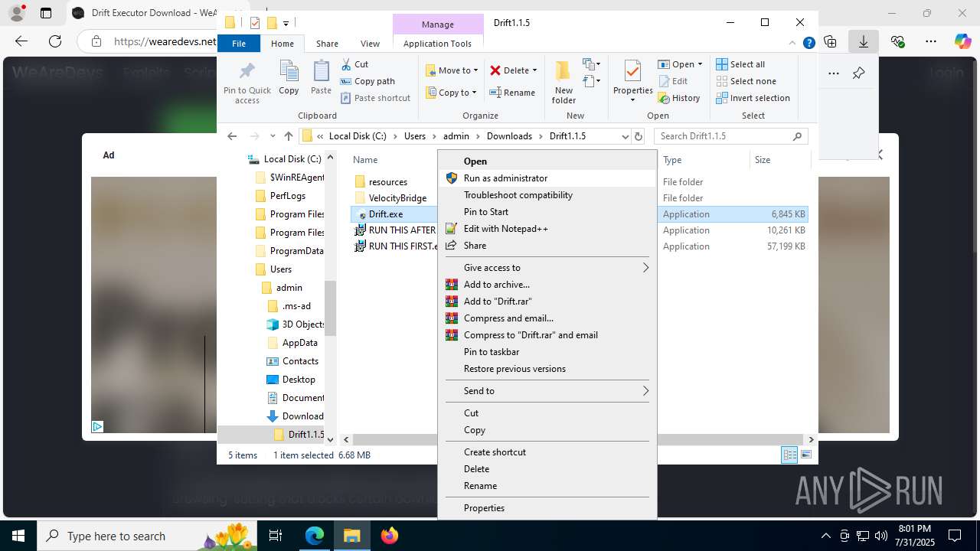Image resolution: width=980 pixels, height=551 pixels.
Task: Click the admin breadcrumb in address bar
Action: pyautogui.click(x=456, y=136)
